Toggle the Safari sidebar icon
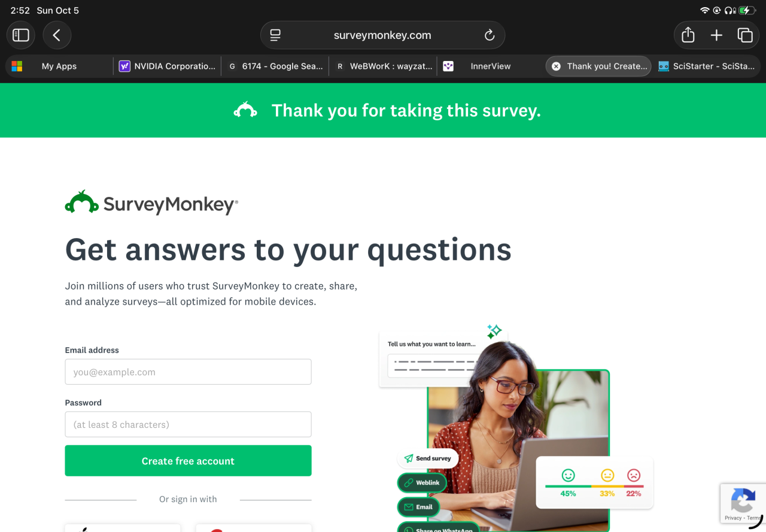 pyautogui.click(x=21, y=35)
